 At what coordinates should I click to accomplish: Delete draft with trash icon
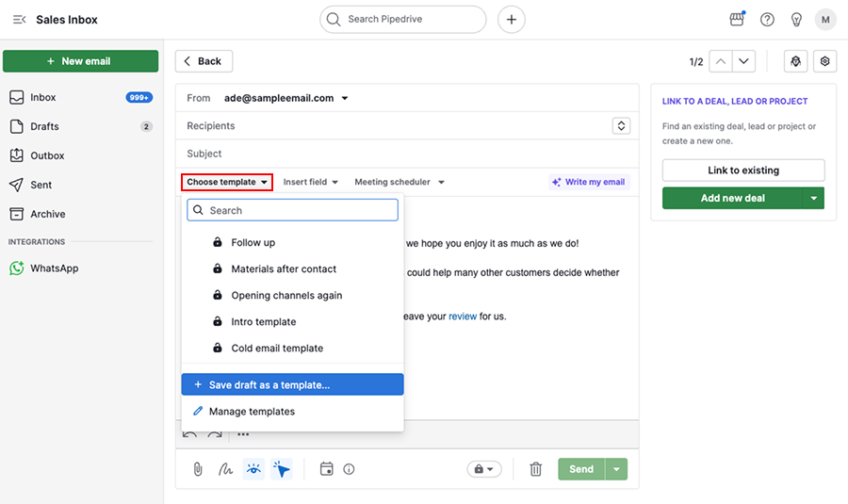click(x=535, y=469)
